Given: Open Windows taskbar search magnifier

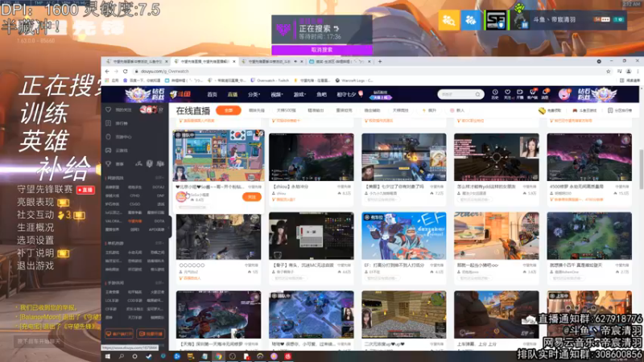Looking at the screenshot, I should (122, 356).
